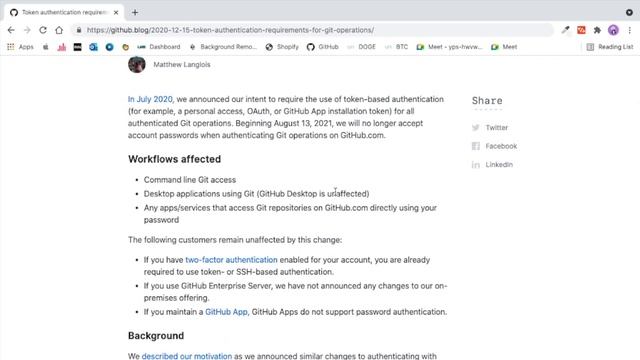Image resolution: width=640 pixels, height=360 pixels.
Task: Open the orange round bookmark icon
Action: click(x=126, y=47)
